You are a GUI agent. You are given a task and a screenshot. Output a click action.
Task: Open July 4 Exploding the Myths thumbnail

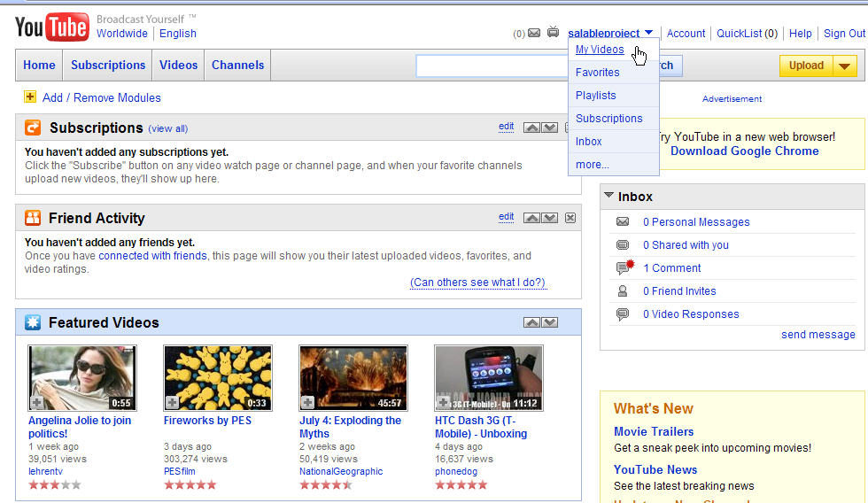coord(353,378)
